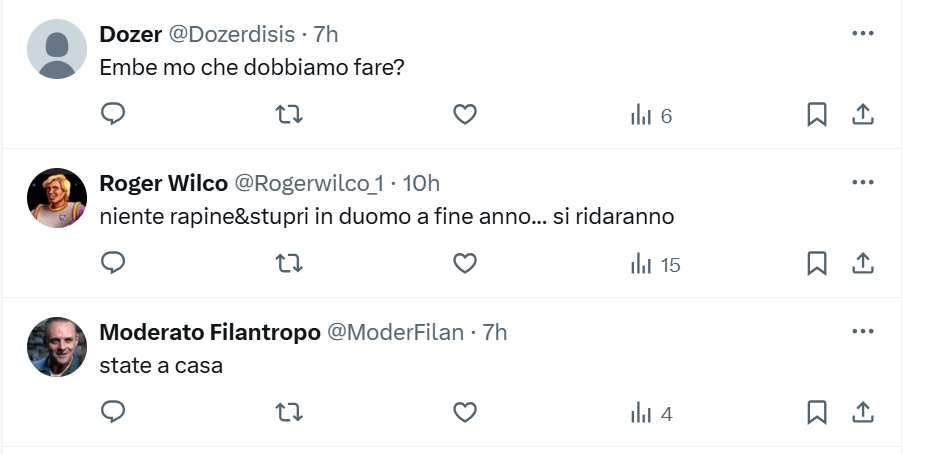936x454 pixels.
Task: View analytics showing 6 views on Dozer's tweet
Action: pyautogui.click(x=651, y=115)
